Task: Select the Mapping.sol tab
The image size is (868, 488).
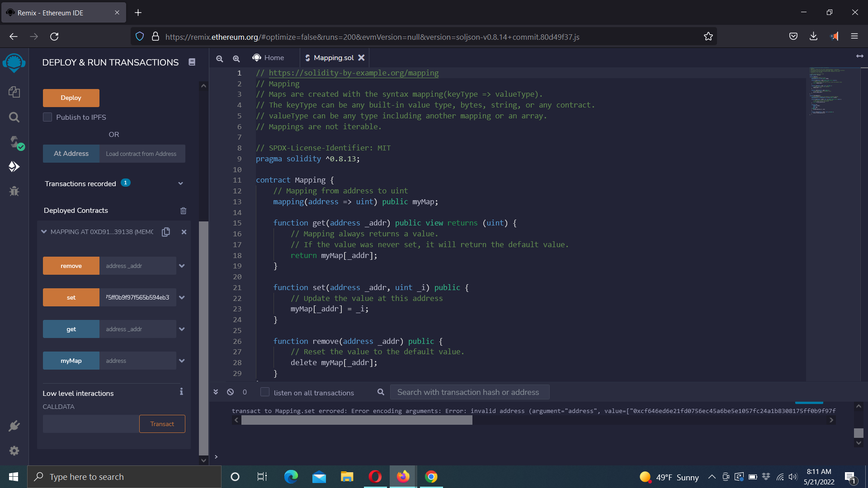Action: tap(333, 58)
